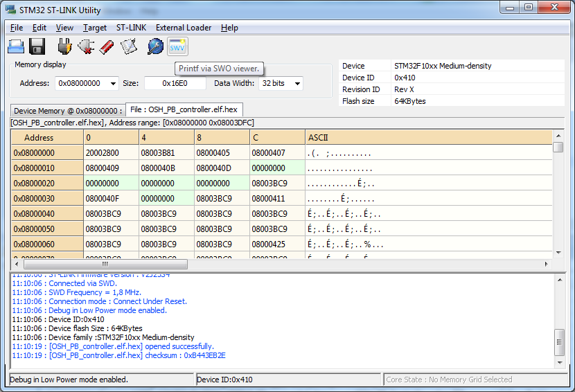This screenshot has height=392, width=575.
Task: Open the Target menu
Action: click(x=95, y=28)
